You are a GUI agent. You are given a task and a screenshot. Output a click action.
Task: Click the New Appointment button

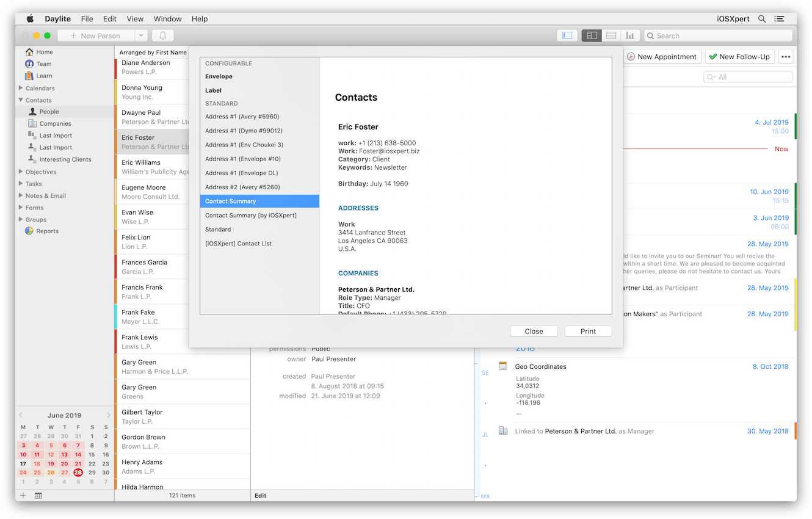(662, 57)
